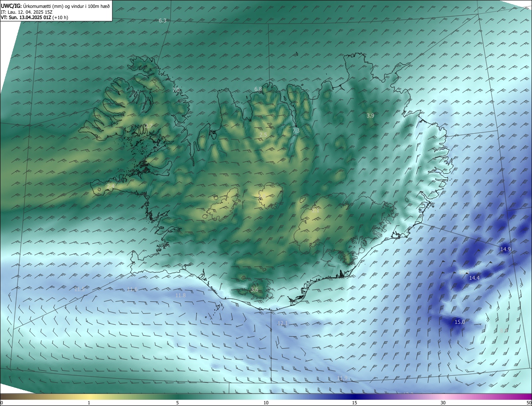Click the 6.3 value label on the map

click(163, 20)
